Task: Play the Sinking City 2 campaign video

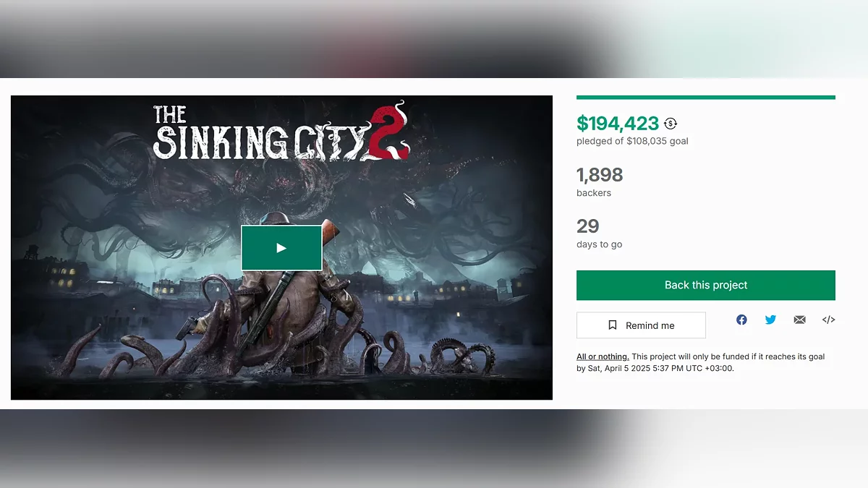Action: point(281,248)
